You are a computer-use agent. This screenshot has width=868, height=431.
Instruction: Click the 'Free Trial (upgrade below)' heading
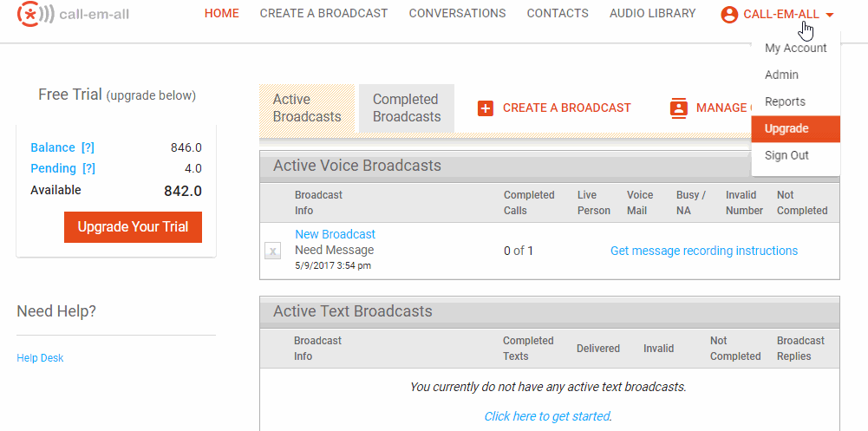point(117,95)
